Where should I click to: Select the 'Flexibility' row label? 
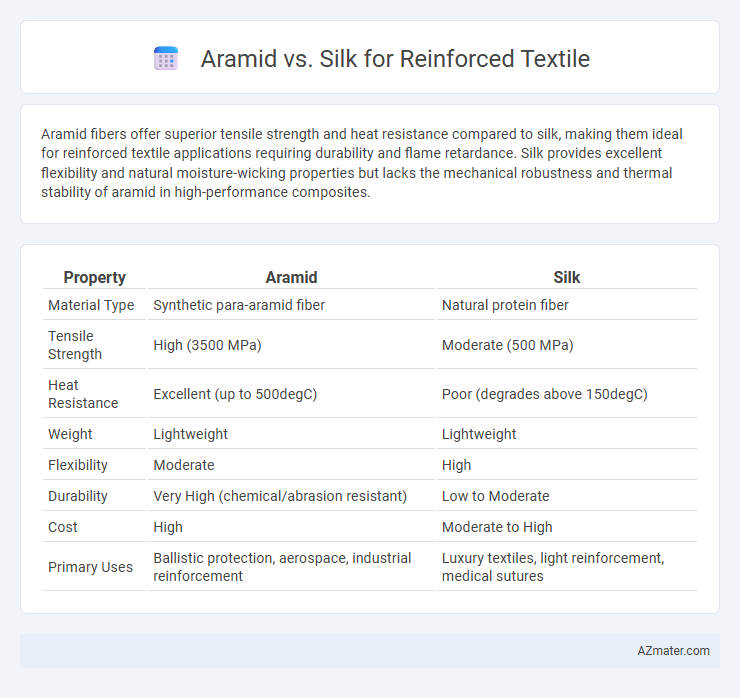tap(78, 465)
